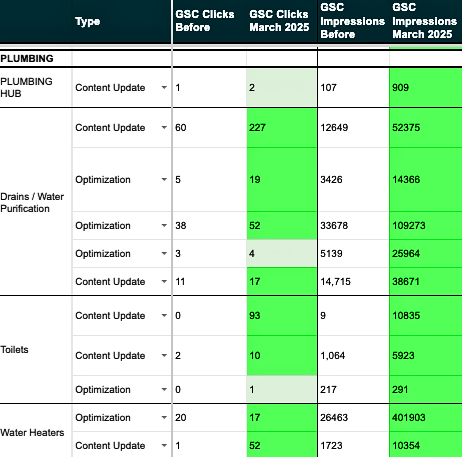The image size is (462, 457).
Task: Open Type dropdown arrow in row with 3426 impressions
Action: 164,180
